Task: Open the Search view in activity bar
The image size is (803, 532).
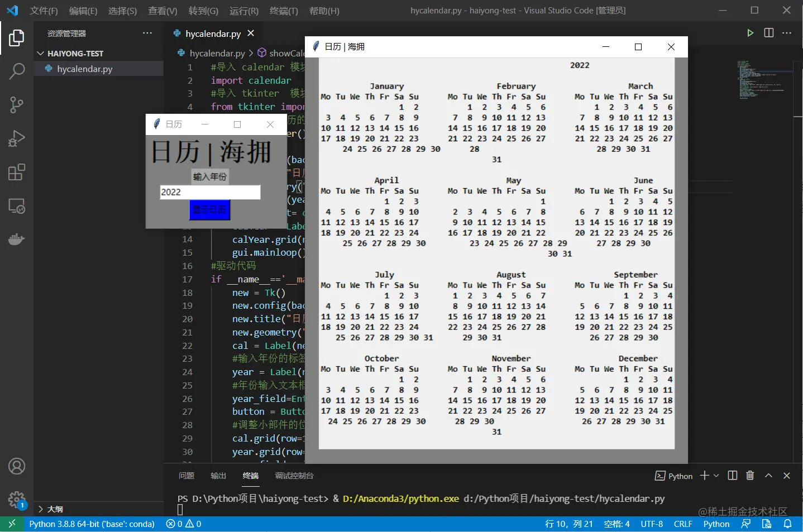Action: tap(17, 71)
